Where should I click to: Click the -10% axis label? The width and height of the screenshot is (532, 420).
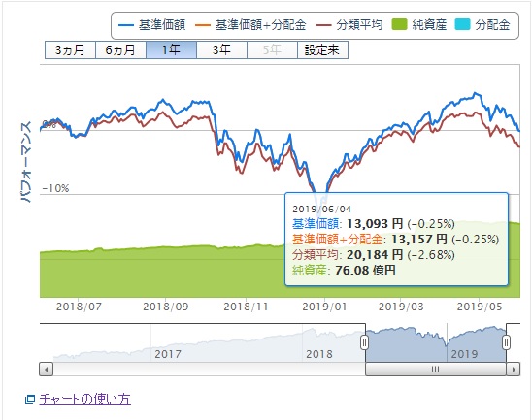coord(55,188)
